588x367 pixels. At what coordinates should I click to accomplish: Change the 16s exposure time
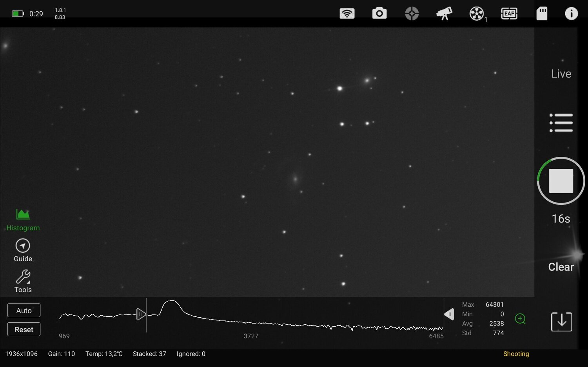(x=561, y=219)
